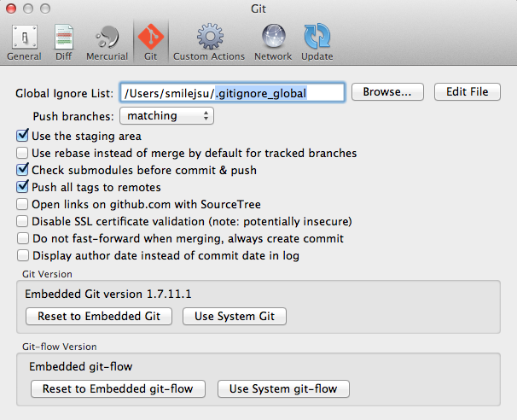
Task: Click Use System git-flow button
Action: pyautogui.click(x=283, y=388)
